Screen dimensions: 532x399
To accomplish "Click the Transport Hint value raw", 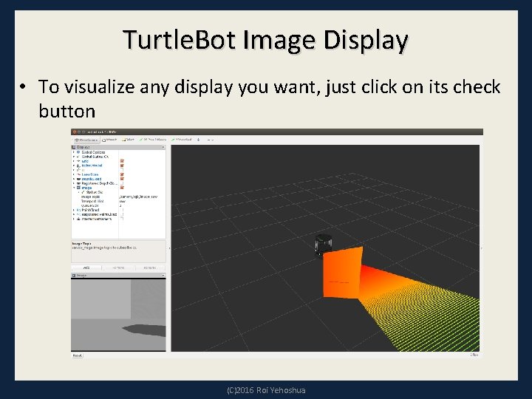I will (123, 201).
